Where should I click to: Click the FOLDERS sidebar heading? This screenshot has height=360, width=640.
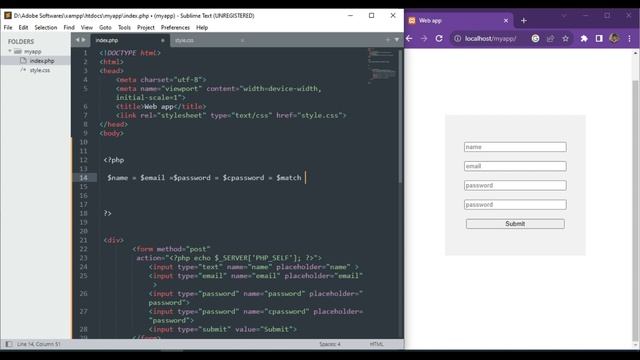pyautogui.click(x=21, y=42)
